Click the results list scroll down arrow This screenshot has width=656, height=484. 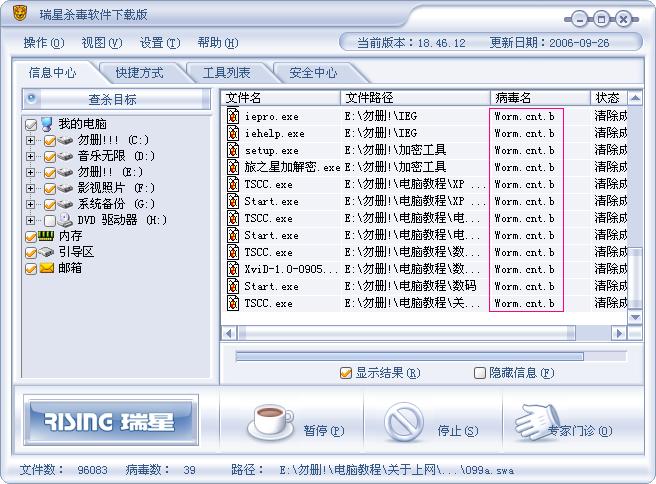pos(635,318)
